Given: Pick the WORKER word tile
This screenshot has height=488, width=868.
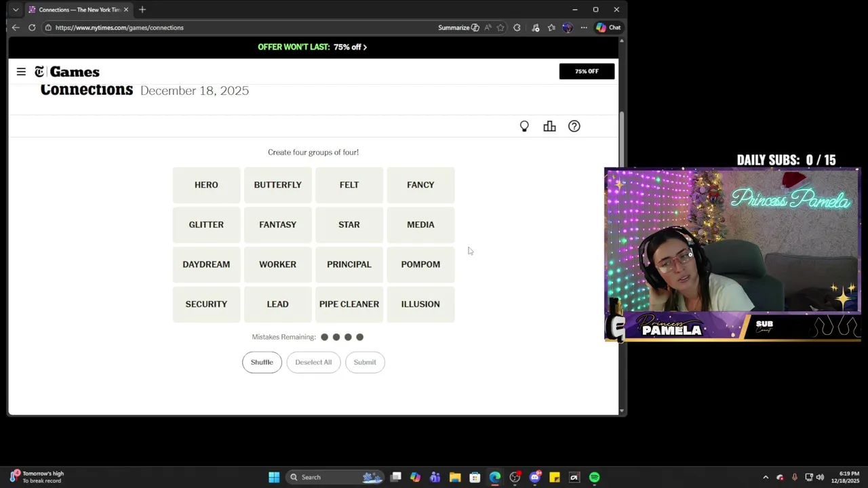Looking at the screenshot, I should pos(277,264).
